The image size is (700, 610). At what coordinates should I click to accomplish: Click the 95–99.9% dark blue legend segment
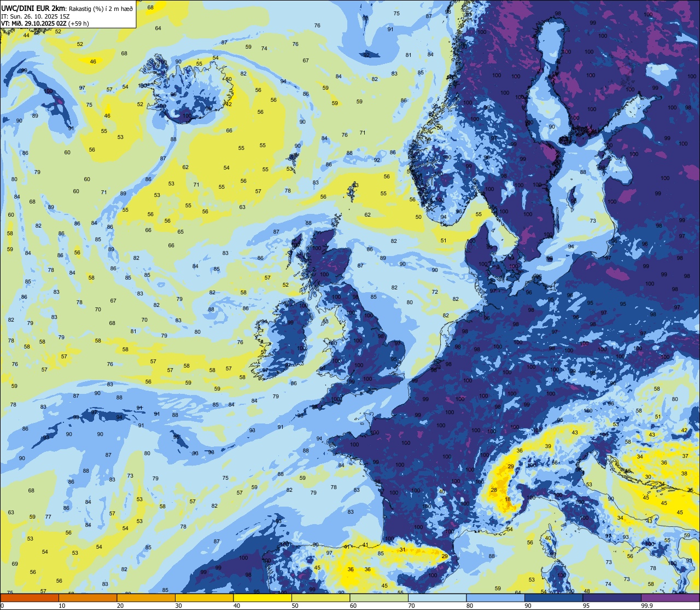coord(612,597)
